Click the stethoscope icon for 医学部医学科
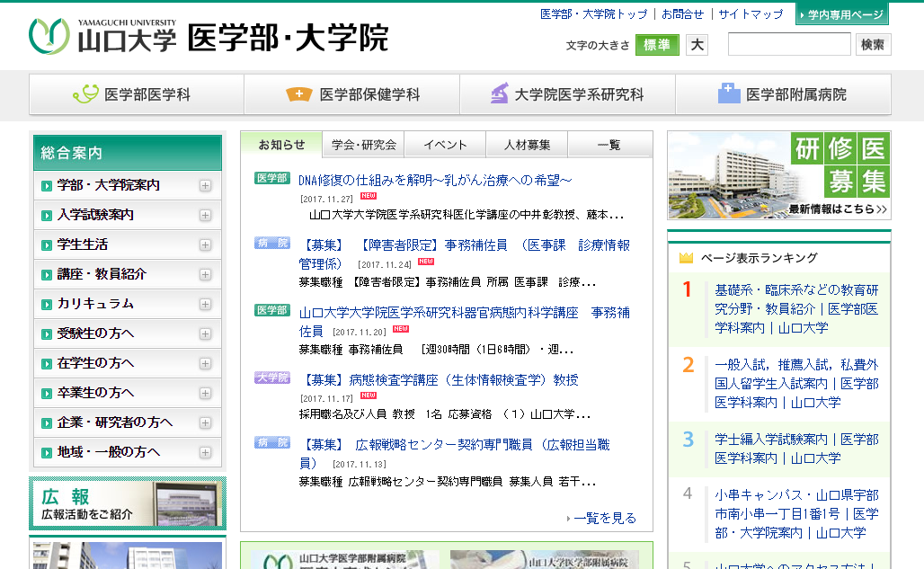The width and height of the screenshot is (924, 569). click(86, 94)
